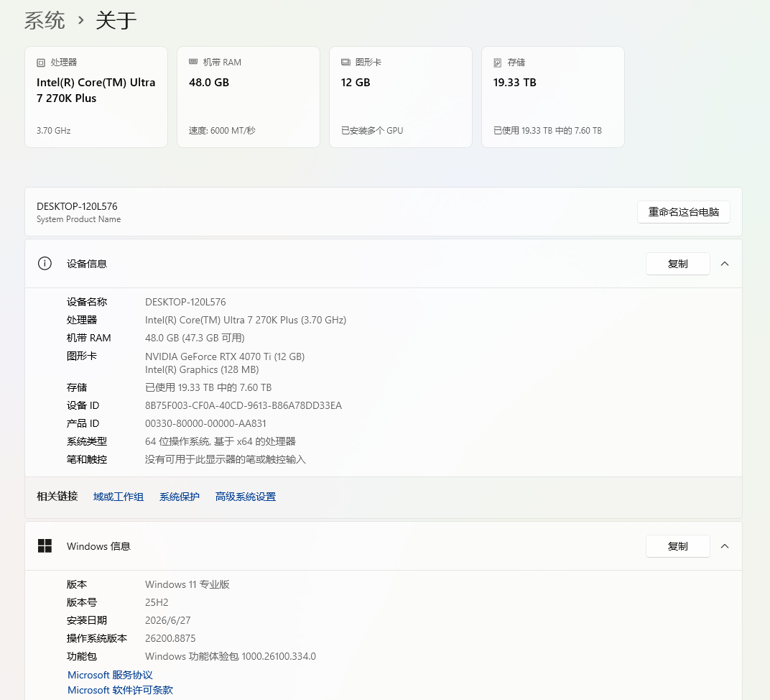Click the 操作系统版本 label

97,638
